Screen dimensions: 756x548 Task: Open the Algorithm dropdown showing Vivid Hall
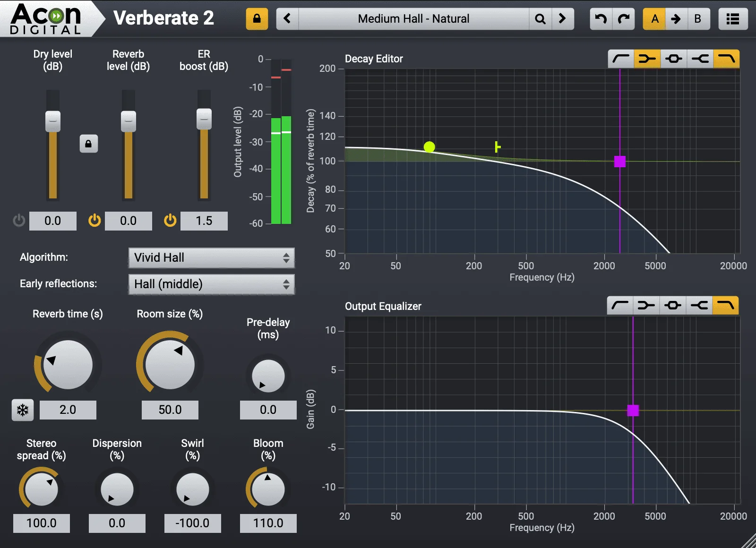coord(211,258)
